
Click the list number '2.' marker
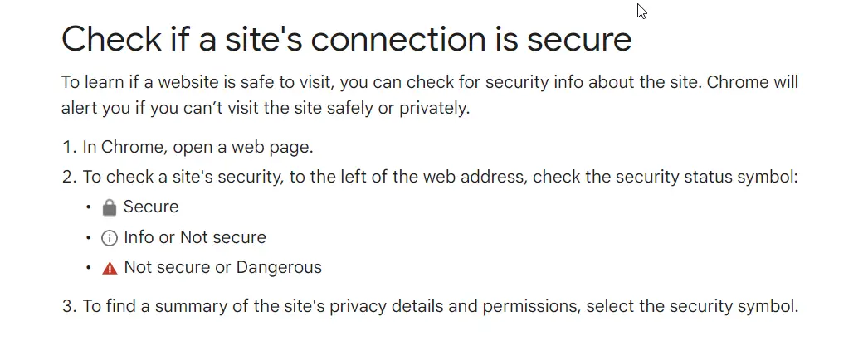(x=68, y=178)
